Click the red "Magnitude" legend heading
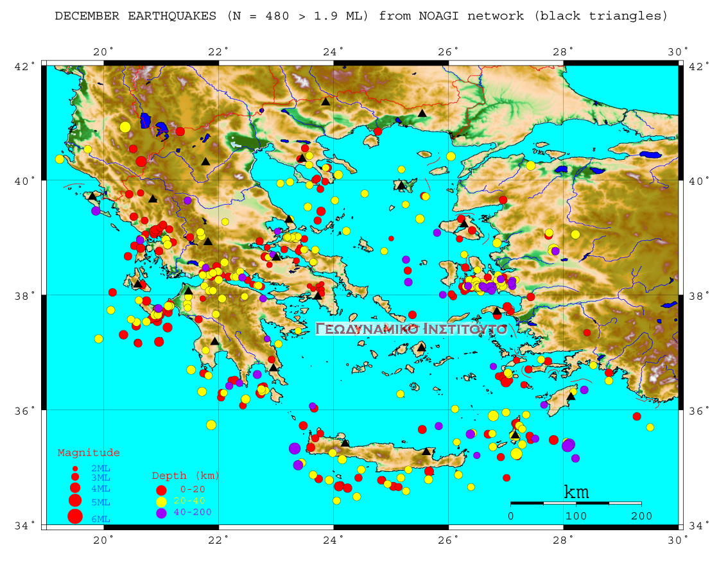 coord(89,453)
